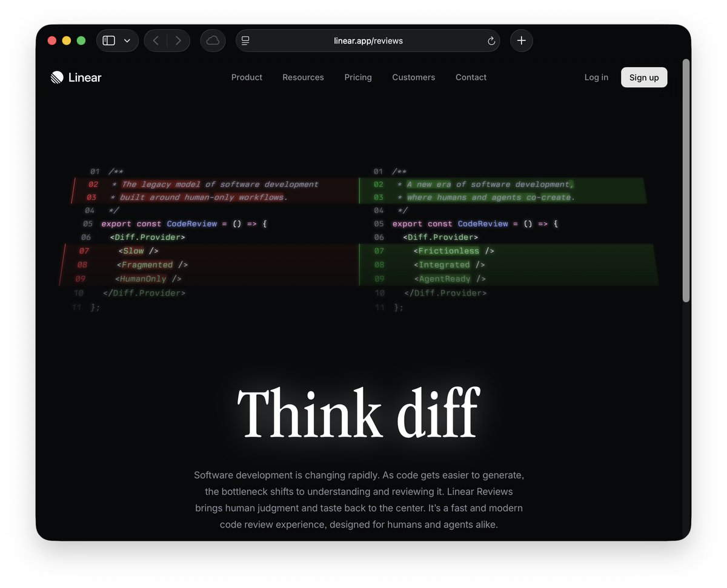Toggle the Safari sidebar icon

pyautogui.click(x=109, y=41)
